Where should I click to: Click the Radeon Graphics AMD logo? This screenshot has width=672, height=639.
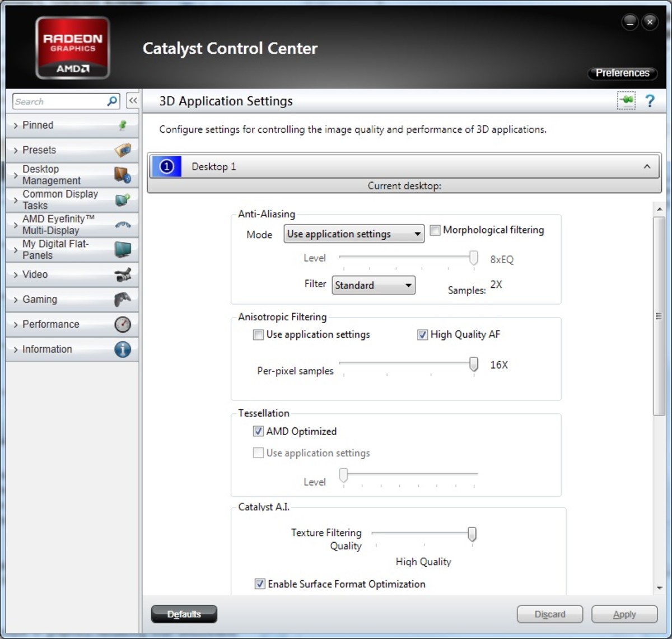72,47
